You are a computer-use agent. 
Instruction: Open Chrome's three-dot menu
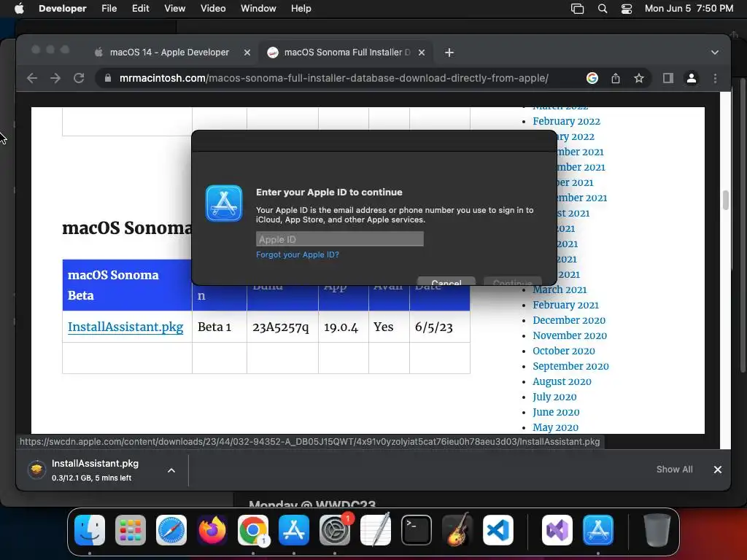coord(715,78)
